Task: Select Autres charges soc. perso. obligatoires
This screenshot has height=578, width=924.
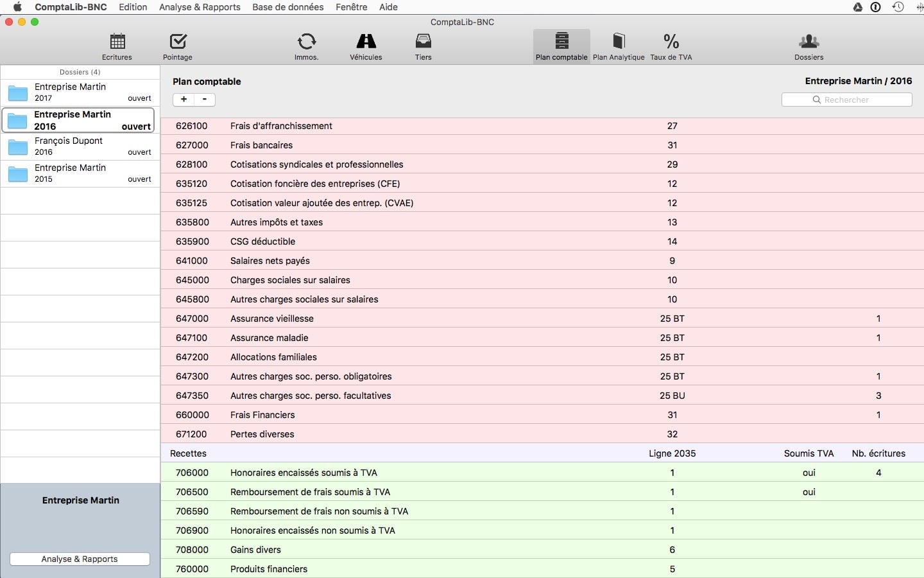Action: 542,376
